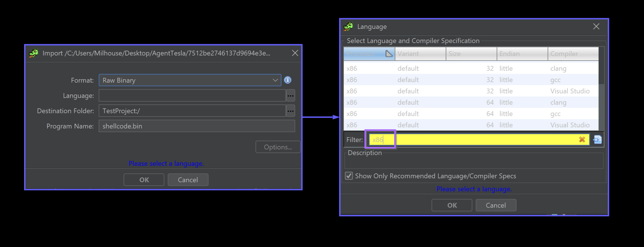This screenshot has width=644, height=247.
Task: Sort by the Size column header
Action: point(471,54)
